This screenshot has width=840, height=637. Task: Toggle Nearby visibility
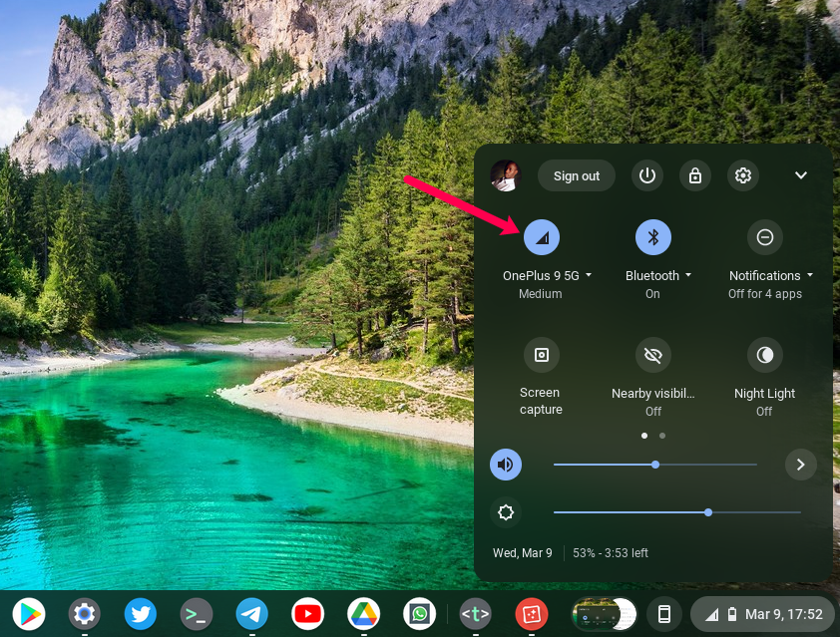[x=652, y=355]
